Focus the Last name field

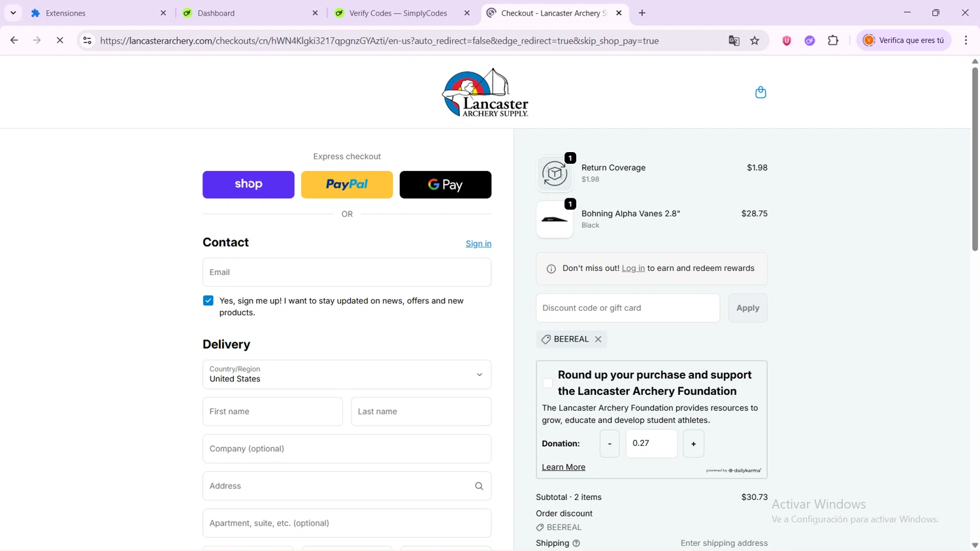point(421,412)
